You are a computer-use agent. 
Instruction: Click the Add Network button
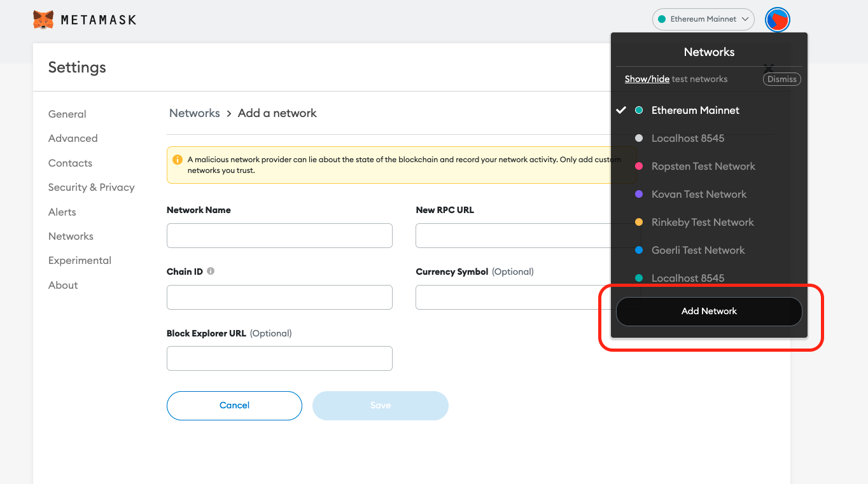(x=709, y=312)
